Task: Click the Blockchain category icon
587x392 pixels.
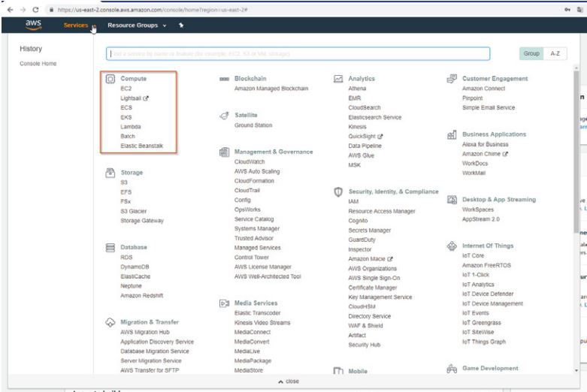Action: 224,79
